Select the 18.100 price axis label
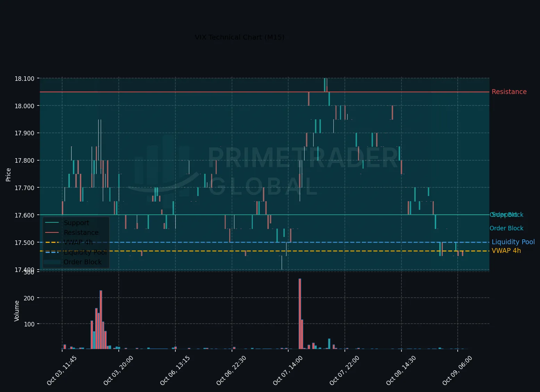540x392 pixels. [24, 79]
